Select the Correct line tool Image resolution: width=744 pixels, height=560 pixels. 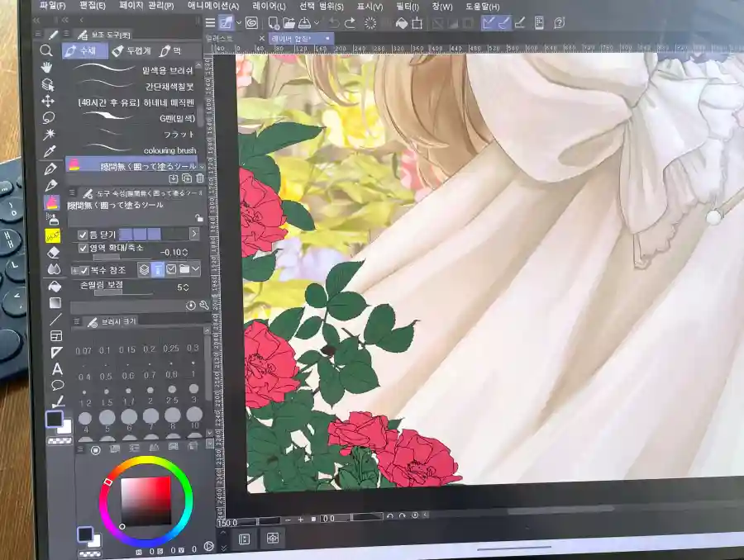[x=58, y=401]
